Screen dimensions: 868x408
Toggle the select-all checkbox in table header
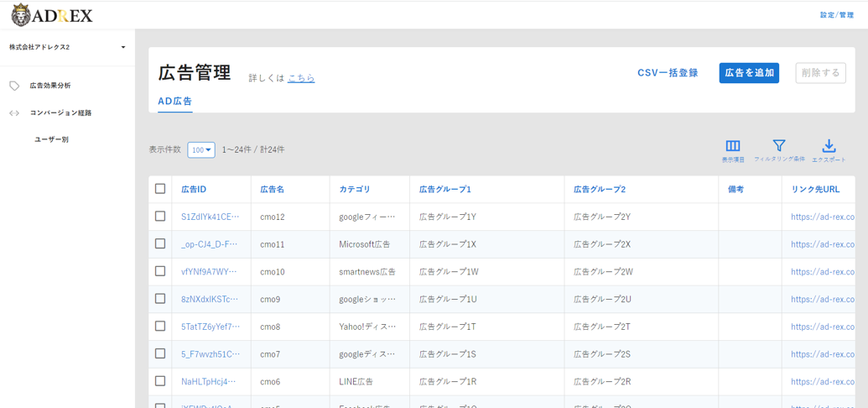pos(160,189)
